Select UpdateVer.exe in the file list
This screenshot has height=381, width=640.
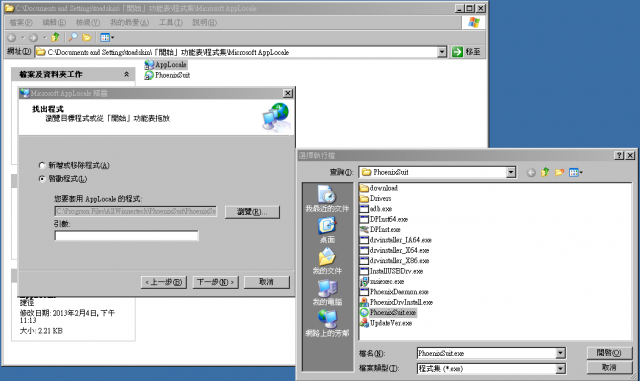tap(386, 323)
